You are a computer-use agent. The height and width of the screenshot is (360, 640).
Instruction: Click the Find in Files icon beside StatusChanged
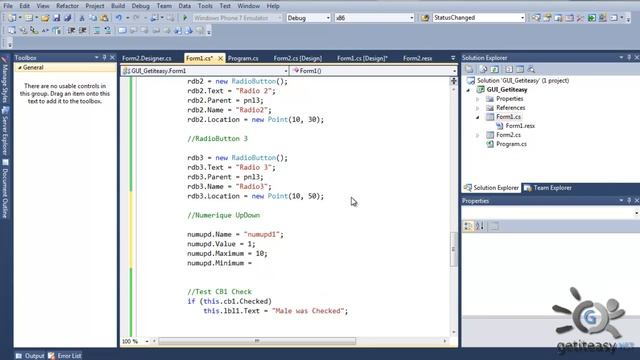click(425, 18)
